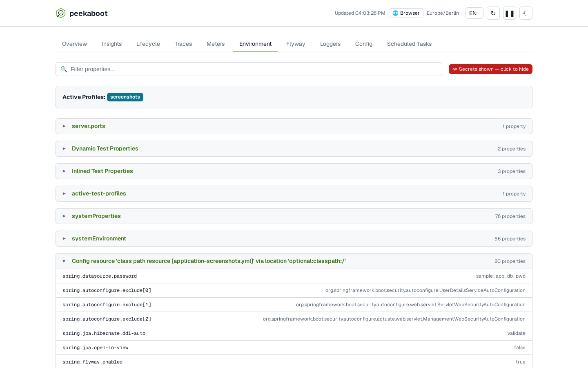588x368 pixels.
Task: Expand the Dynamic Test Properties section
Action: (294, 149)
